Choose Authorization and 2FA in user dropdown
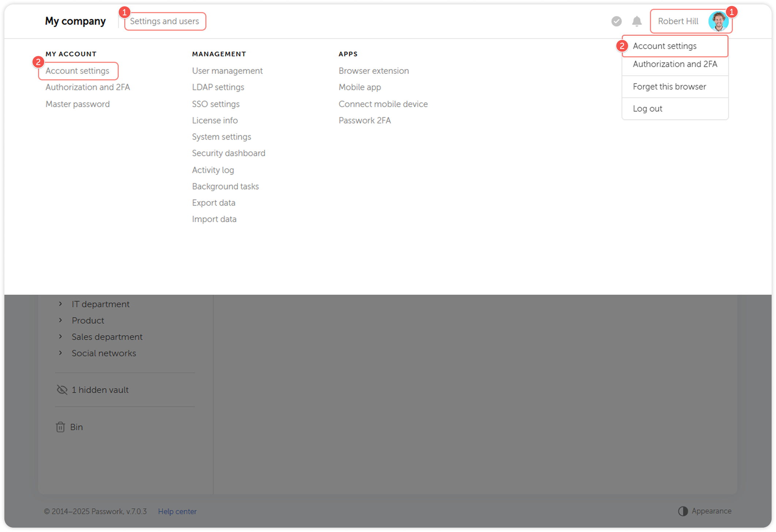 [675, 64]
